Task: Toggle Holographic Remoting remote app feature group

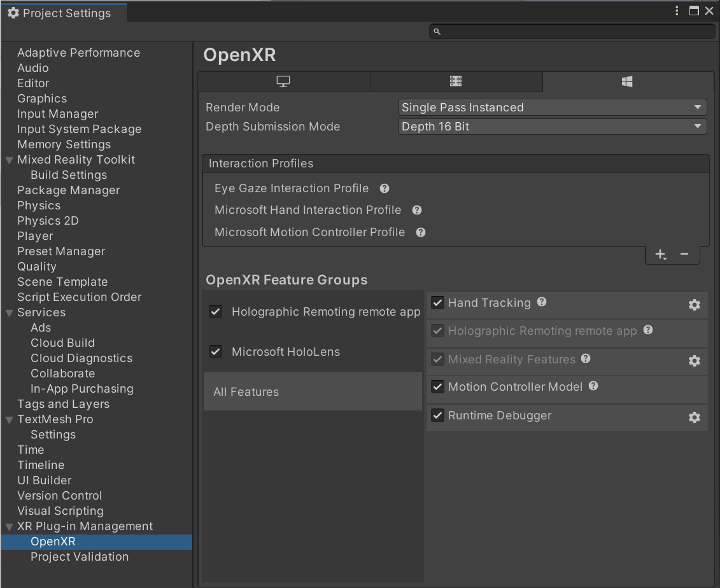Action: point(215,312)
